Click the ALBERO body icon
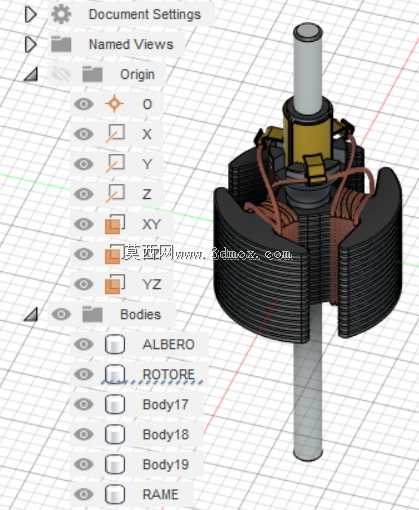Image resolution: width=419 pixels, height=510 pixels. pos(115,344)
